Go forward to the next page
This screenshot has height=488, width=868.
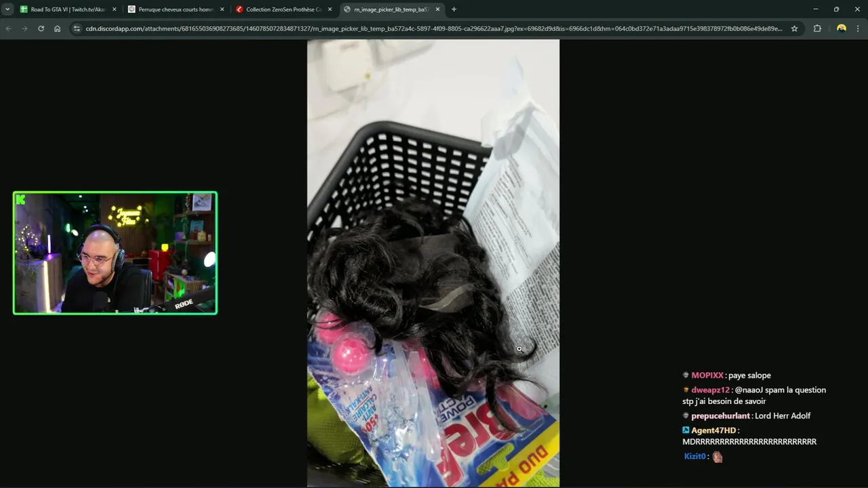click(24, 28)
